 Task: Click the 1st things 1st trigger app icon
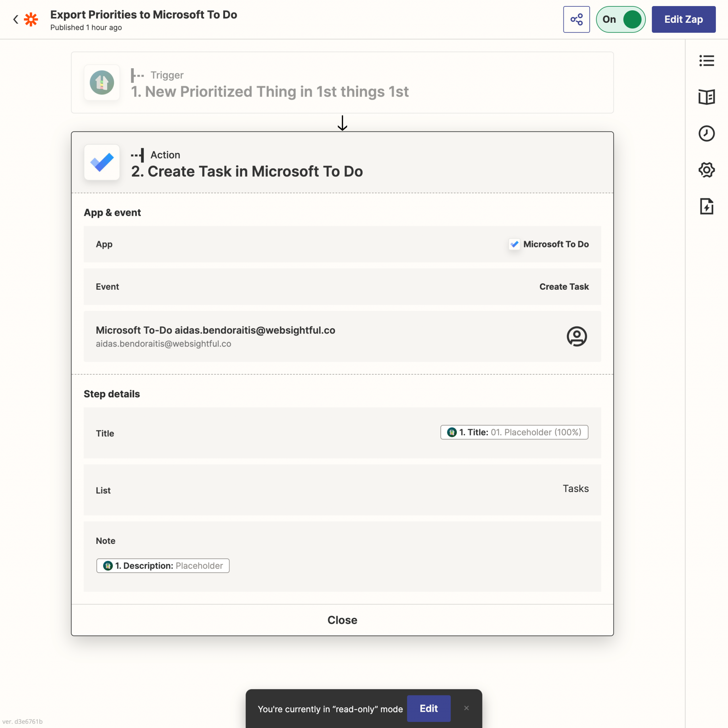tap(102, 82)
